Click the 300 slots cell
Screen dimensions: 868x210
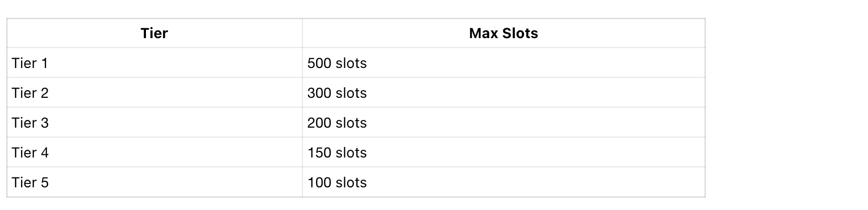[504, 93]
